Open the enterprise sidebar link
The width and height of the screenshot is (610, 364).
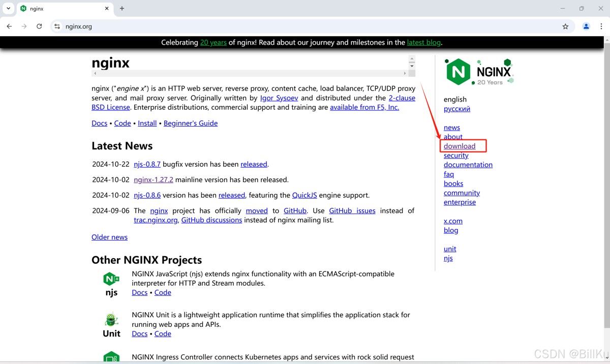(x=460, y=202)
